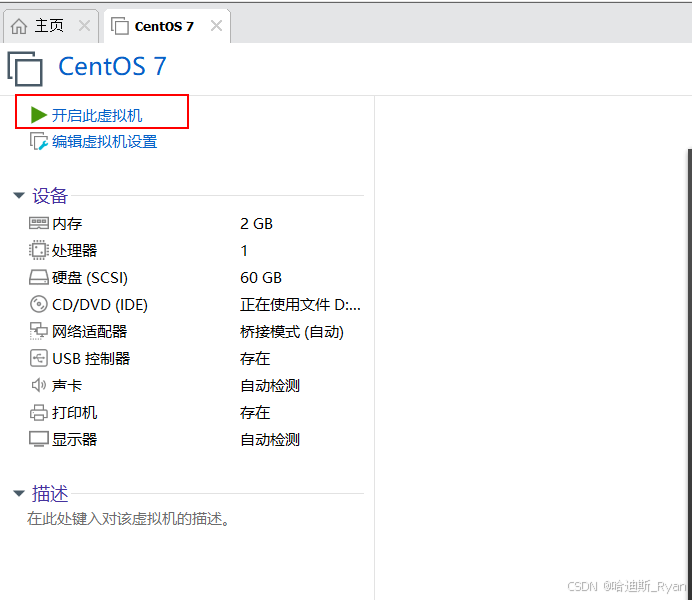Click the 正在使用文件 D:... value
692x600 pixels.
pos(300,305)
